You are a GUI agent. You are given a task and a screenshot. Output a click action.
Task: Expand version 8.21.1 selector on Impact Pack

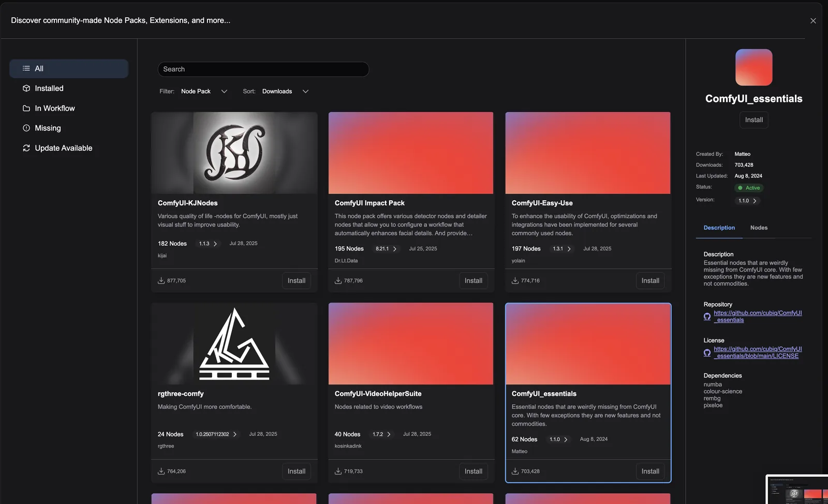click(x=386, y=249)
